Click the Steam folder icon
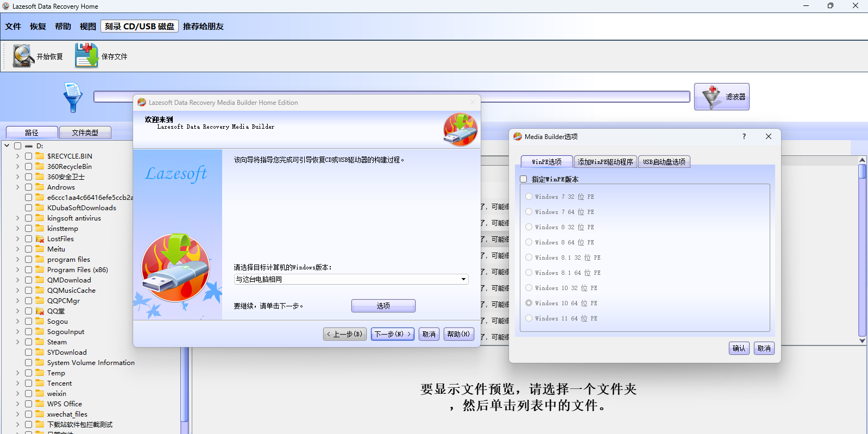The width and height of the screenshot is (868, 434). (40, 342)
